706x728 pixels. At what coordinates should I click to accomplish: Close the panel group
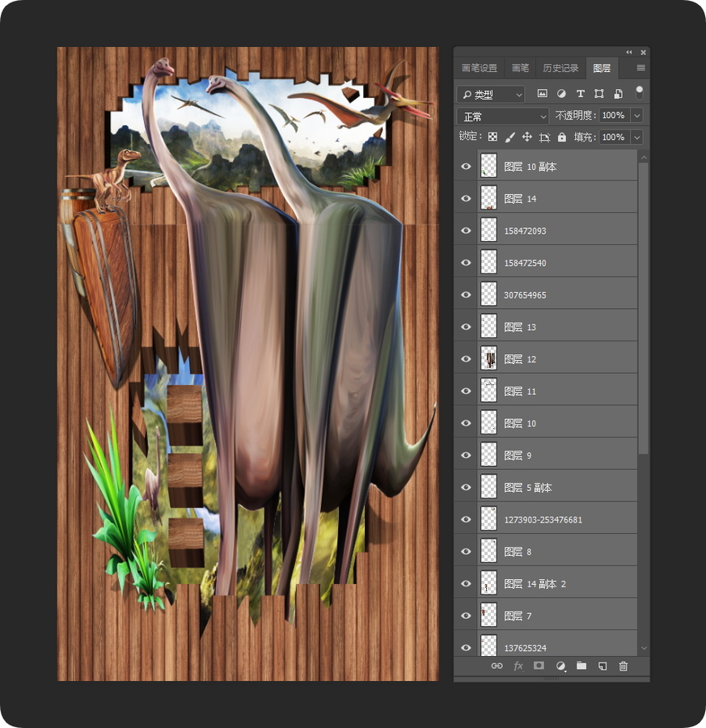pyautogui.click(x=644, y=53)
